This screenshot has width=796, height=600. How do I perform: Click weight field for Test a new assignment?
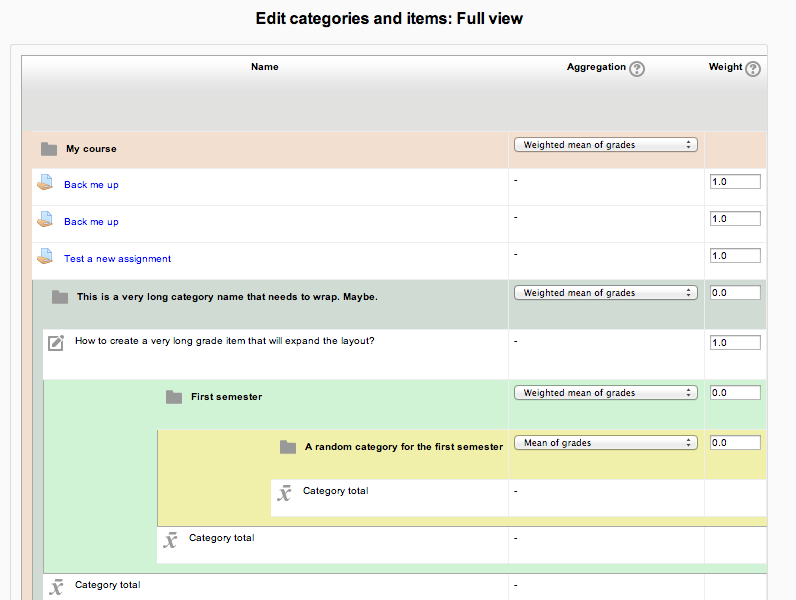(x=735, y=255)
